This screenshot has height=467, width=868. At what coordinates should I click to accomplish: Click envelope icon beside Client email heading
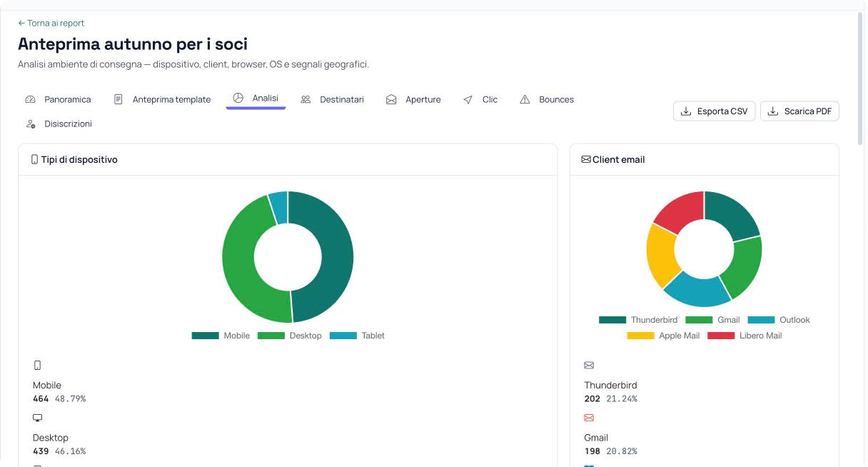coord(586,160)
